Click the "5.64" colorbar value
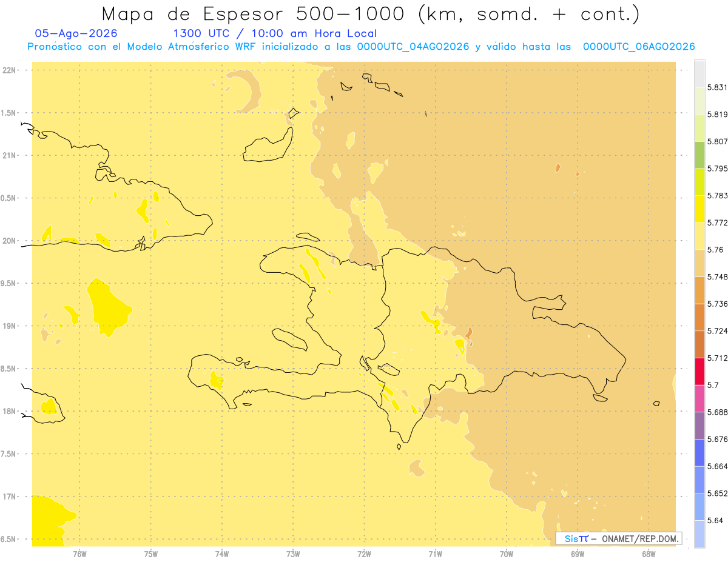This screenshot has width=728, height=562. [715, 520]
